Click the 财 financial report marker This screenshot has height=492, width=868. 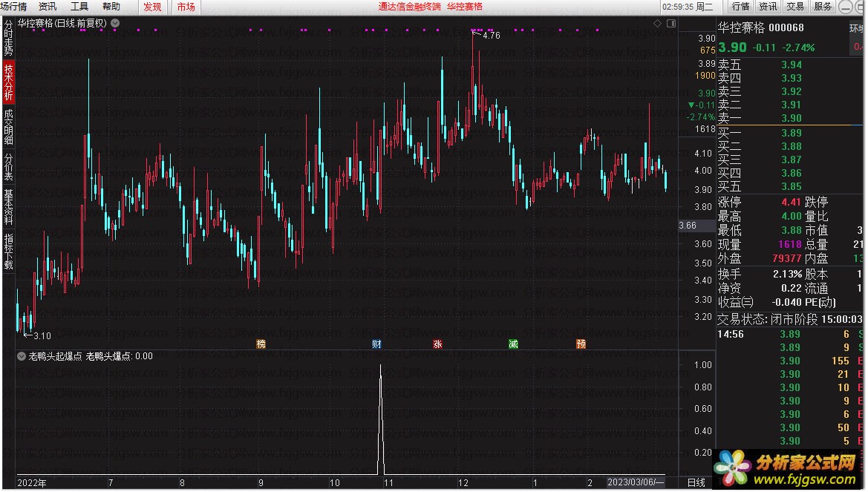pos(376,344)
